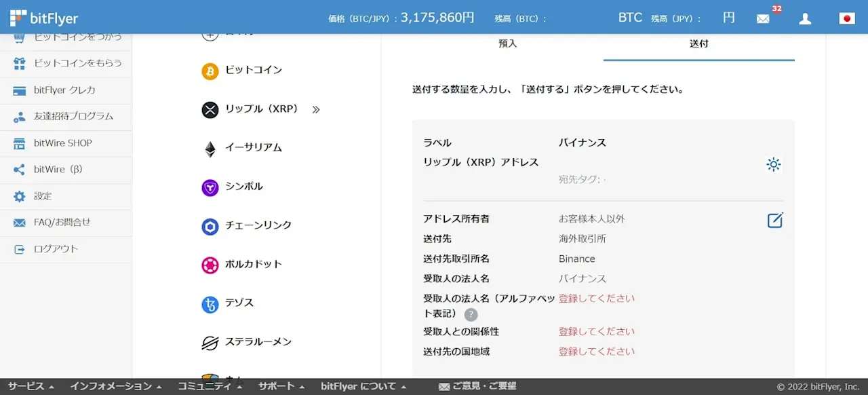Click the 32 unread mail badge
868x395 pixels.
(777, 9)
